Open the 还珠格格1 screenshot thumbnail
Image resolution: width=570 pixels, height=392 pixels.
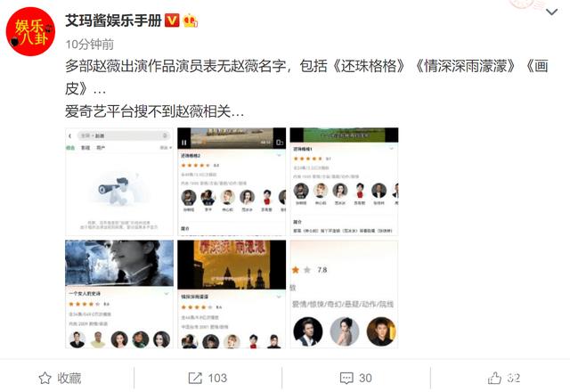[x=344, y=182]
